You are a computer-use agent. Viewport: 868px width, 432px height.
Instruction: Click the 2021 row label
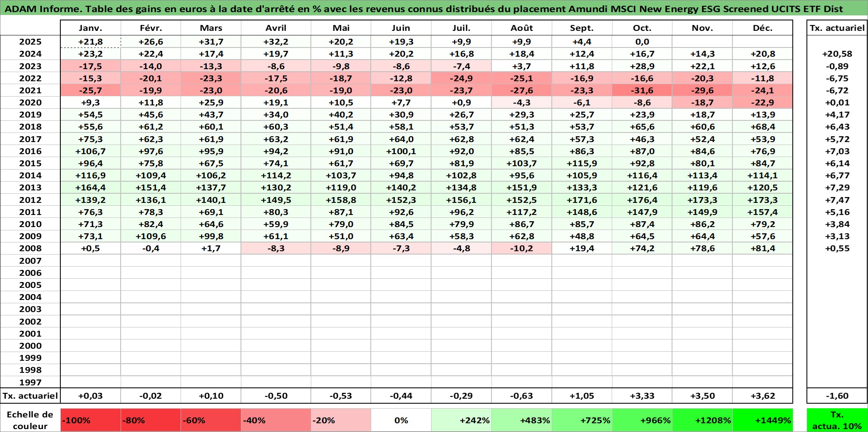click(x=30, y=90)
